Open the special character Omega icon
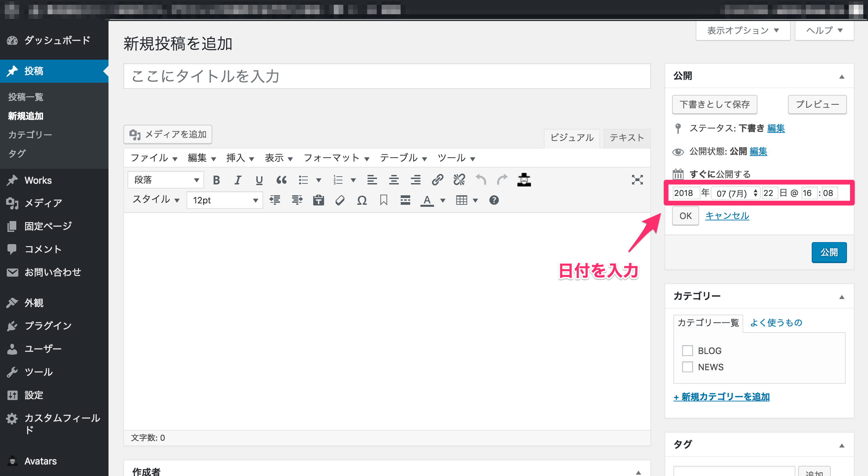 coord(362,200)
